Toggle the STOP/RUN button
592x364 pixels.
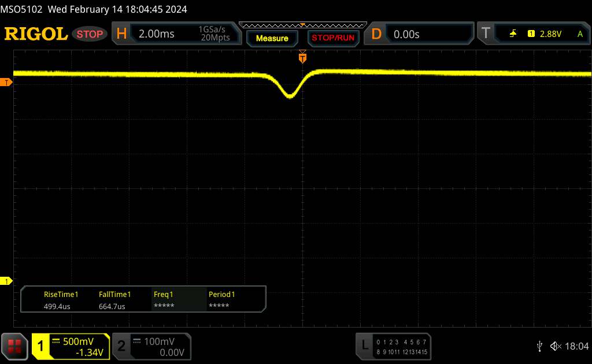pos(333,38)
